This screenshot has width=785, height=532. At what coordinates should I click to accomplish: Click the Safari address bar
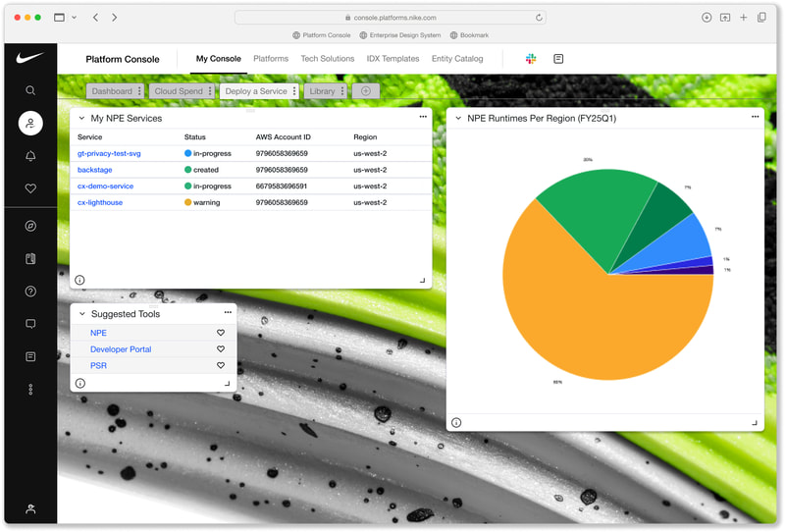(390, 18)
